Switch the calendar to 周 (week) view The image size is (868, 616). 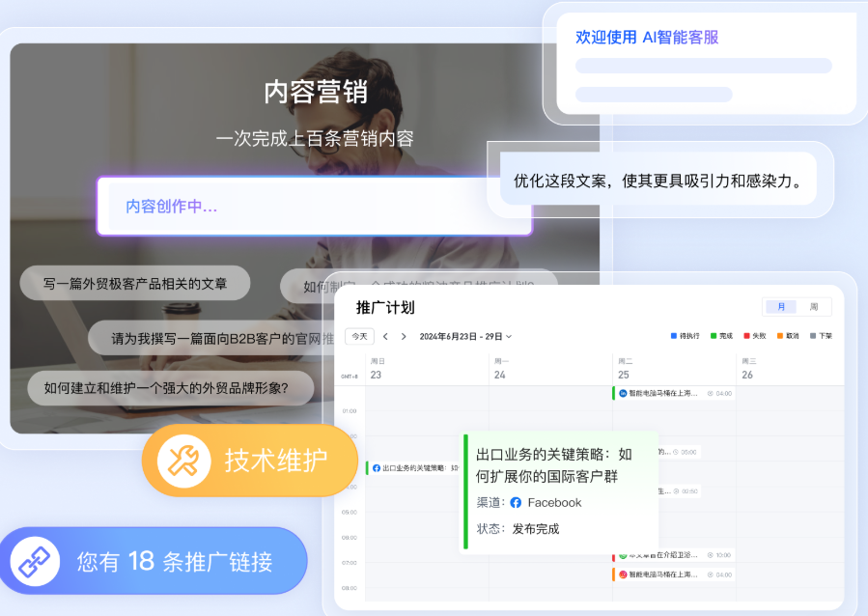pos(813,307)
